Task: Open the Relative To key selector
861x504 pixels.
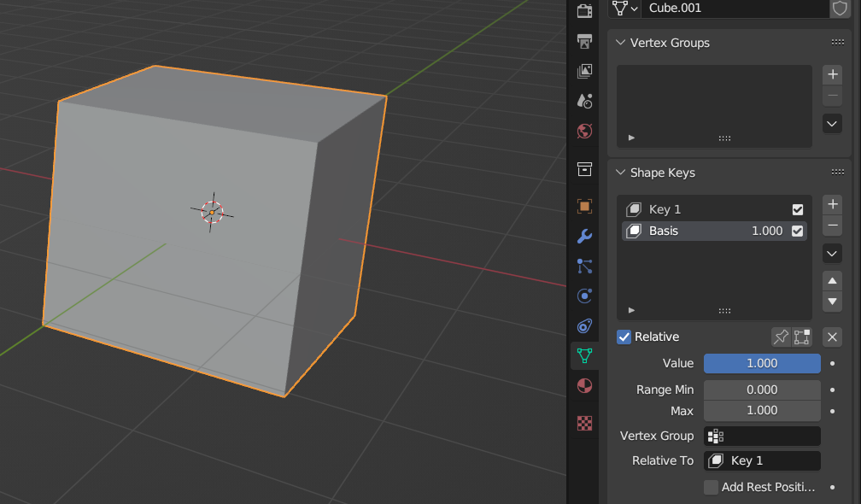Action: (x=761, y=460)
